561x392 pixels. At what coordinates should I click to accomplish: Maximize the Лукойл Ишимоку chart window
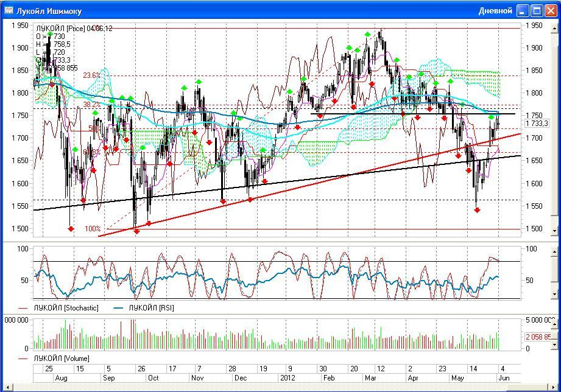click(x=537, y=11)
